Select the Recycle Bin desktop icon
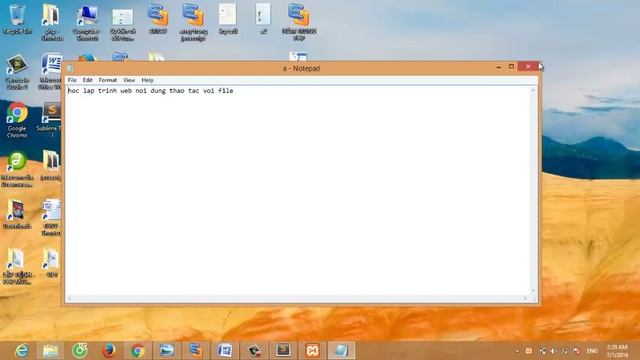The height and width of the screenshot is (360, 640). 17,20
